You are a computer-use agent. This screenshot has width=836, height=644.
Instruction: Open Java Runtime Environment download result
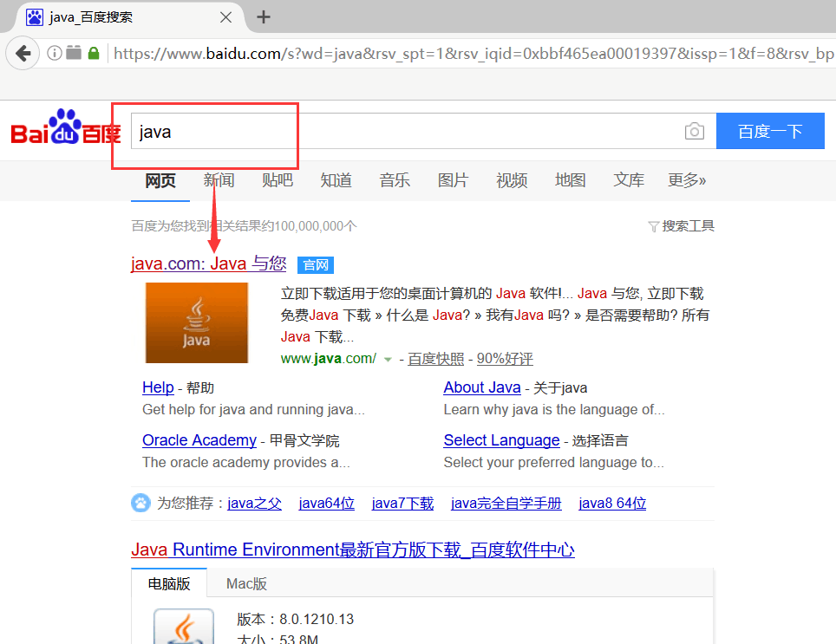click(353, 550)
